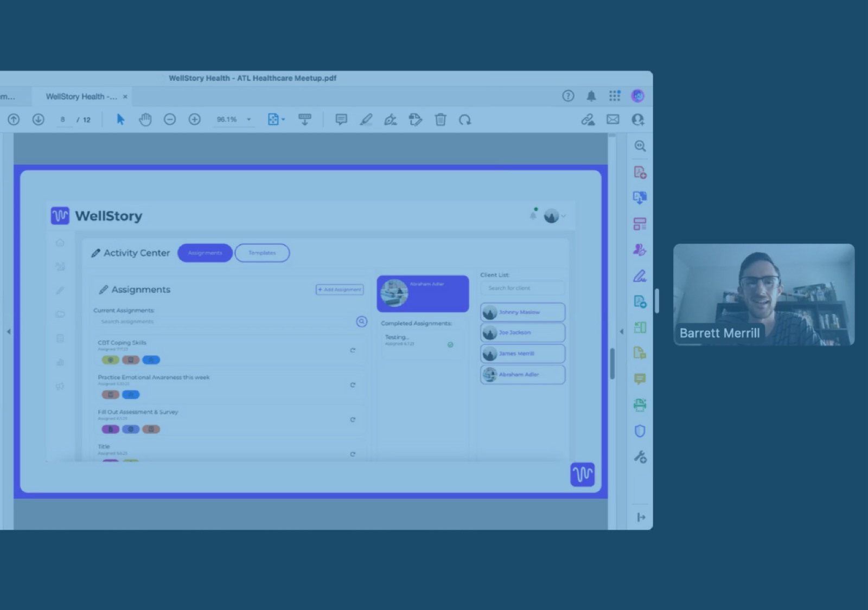Open the blue Protect shield tool
Viewport: 868px width, 610px height.
click(640, 431)
